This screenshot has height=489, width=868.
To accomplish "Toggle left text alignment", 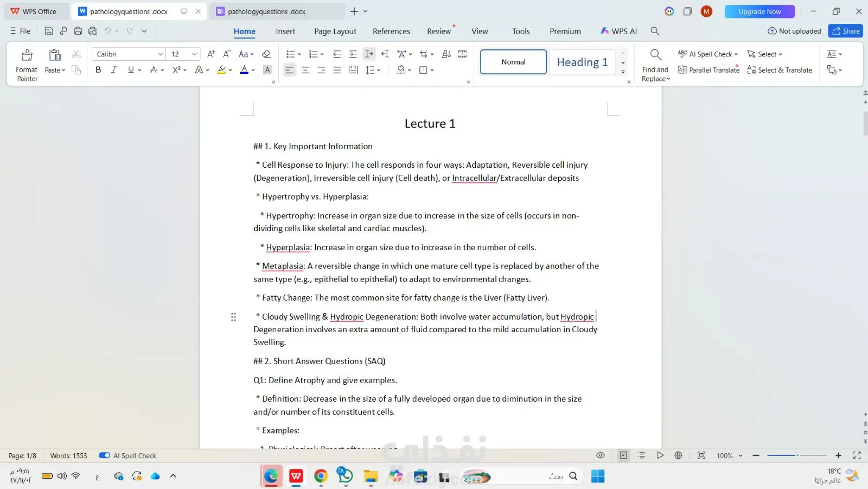I will point(290,70).
